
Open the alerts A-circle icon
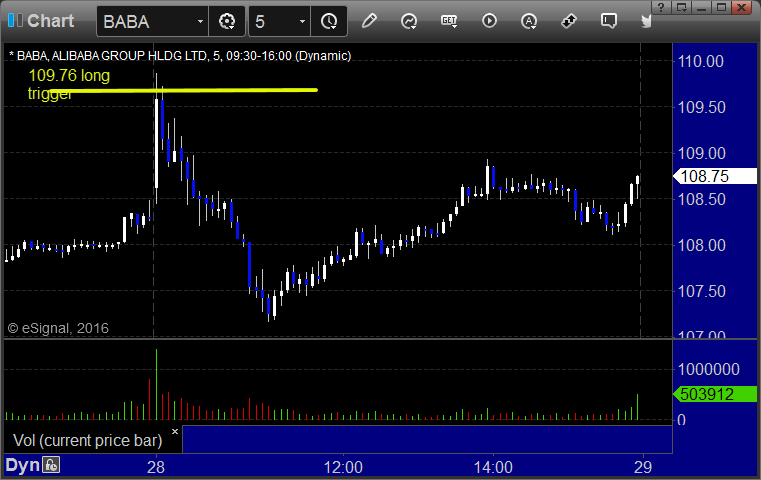pos(529,21)
